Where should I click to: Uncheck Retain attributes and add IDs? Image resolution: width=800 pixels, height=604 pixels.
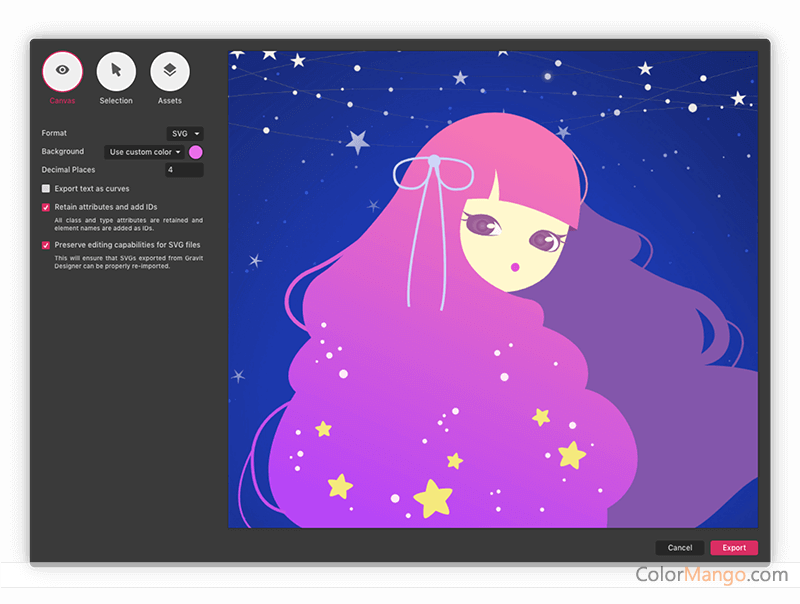46,207
